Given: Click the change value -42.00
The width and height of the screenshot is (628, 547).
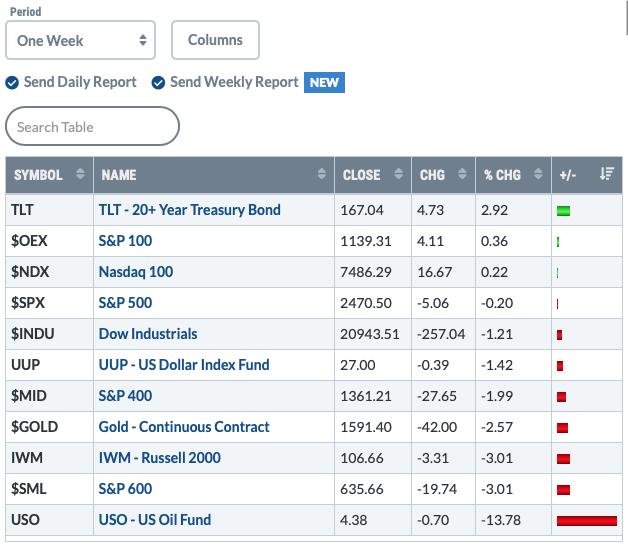Looking at the screenshot, I should 437,427.
